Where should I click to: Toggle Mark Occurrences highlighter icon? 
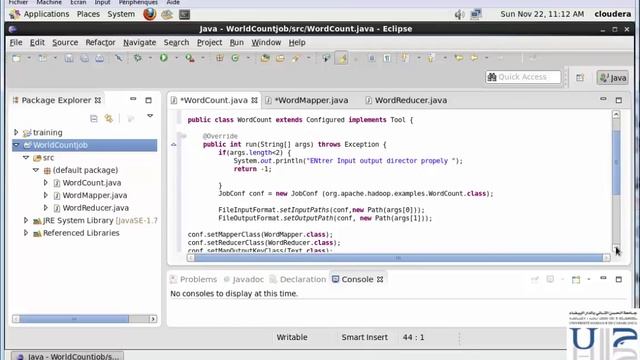(341, 58)
